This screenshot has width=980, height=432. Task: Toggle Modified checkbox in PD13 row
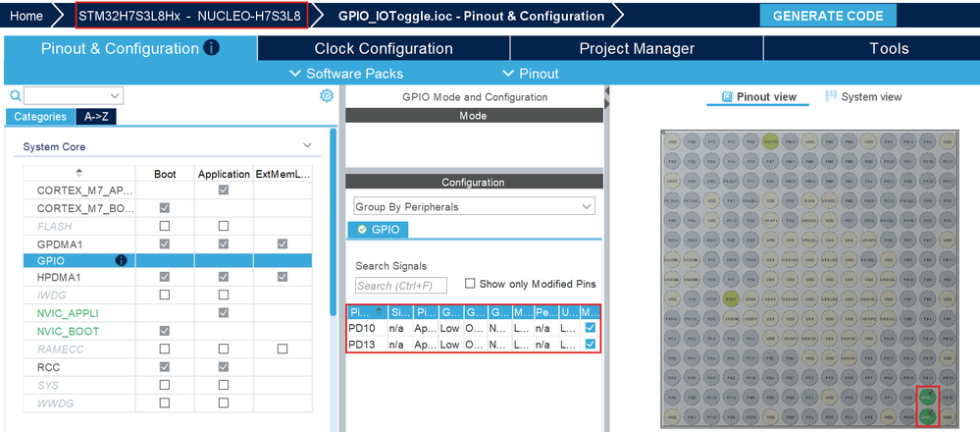coord(590,344)
